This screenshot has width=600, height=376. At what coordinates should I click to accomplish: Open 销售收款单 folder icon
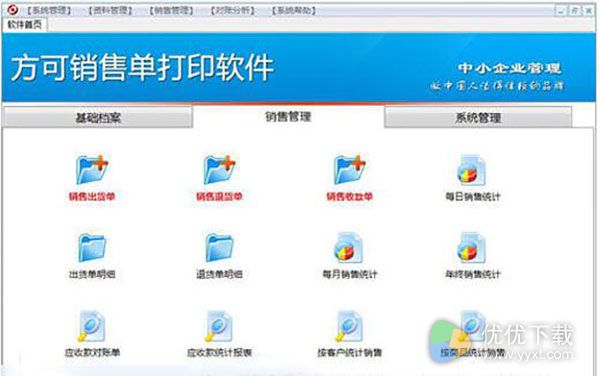[x=349, y=170]
